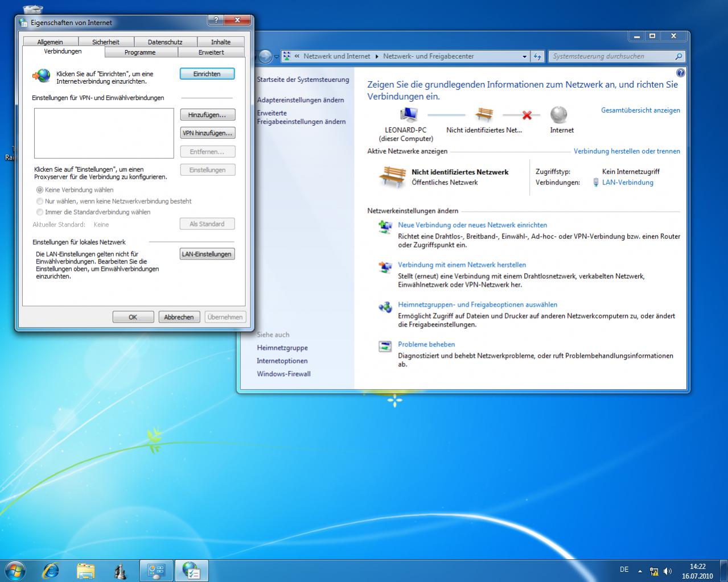Click the Einrichten button
Screen dimensions: 728x582
207,74
